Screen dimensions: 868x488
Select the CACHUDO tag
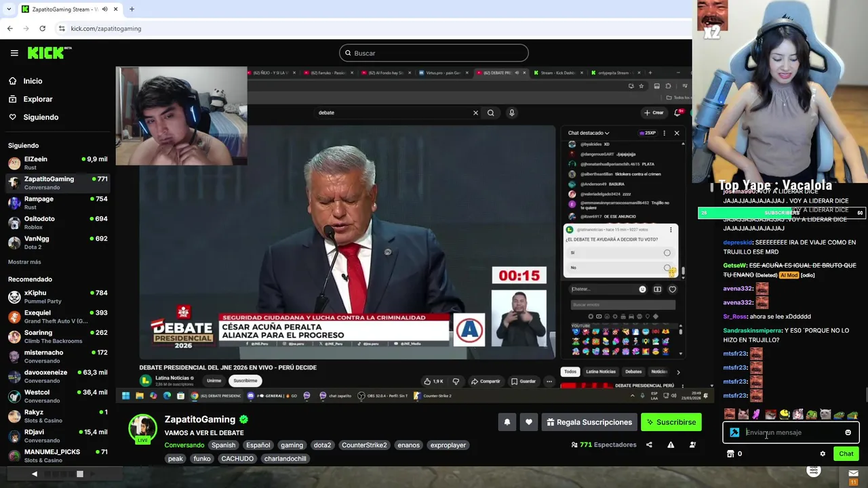pos(237,459)
